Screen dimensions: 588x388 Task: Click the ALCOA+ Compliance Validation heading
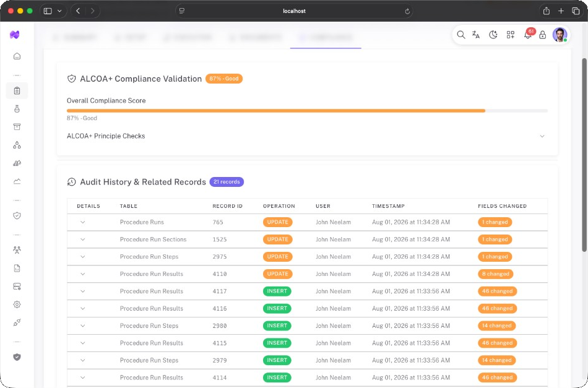click(141, 79)
